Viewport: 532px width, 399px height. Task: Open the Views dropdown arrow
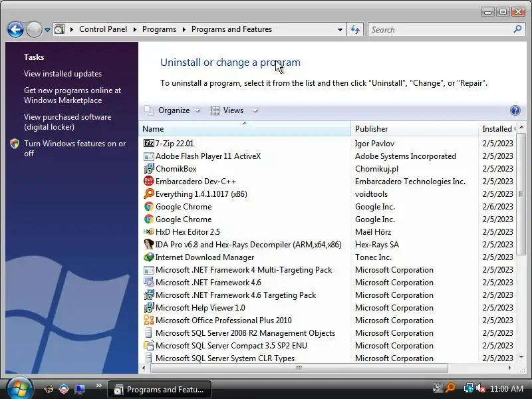pos(255,110)
